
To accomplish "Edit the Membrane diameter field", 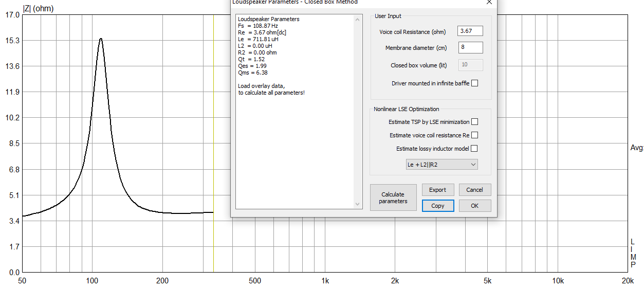I will tap(470, 48).
